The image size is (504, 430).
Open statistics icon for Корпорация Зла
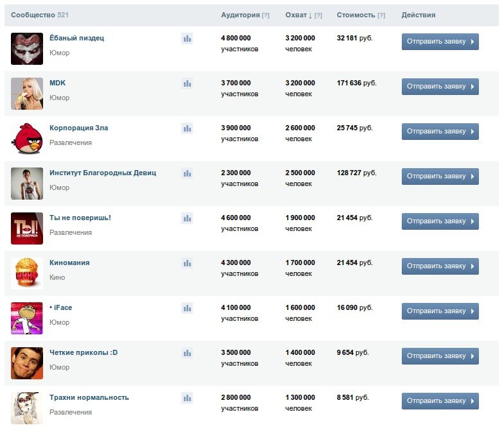point(187,128)
